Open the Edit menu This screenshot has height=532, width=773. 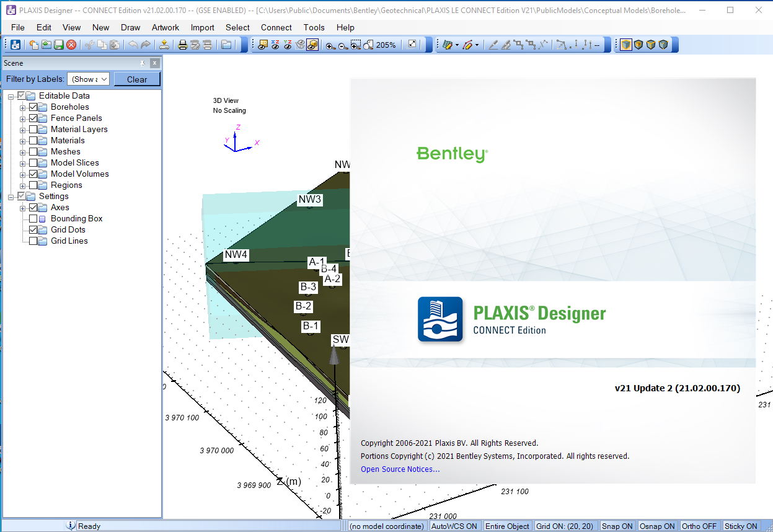tap(44, 27)
